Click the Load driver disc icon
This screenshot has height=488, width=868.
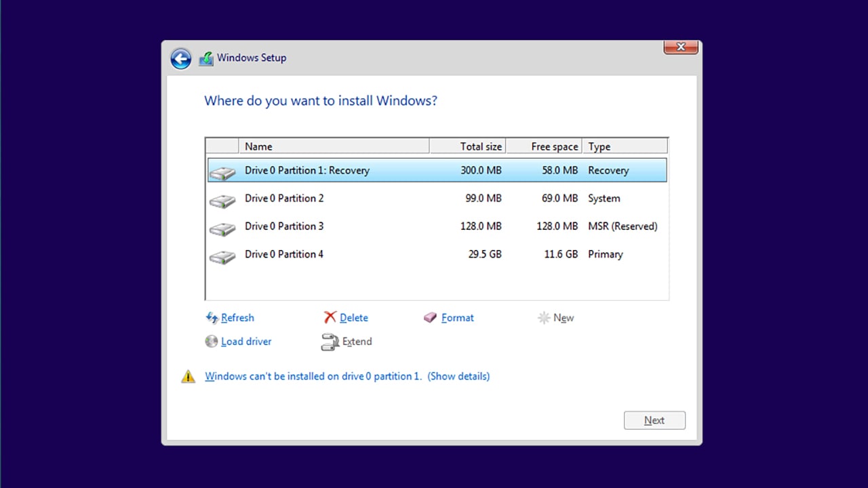(x=212, y=342)
